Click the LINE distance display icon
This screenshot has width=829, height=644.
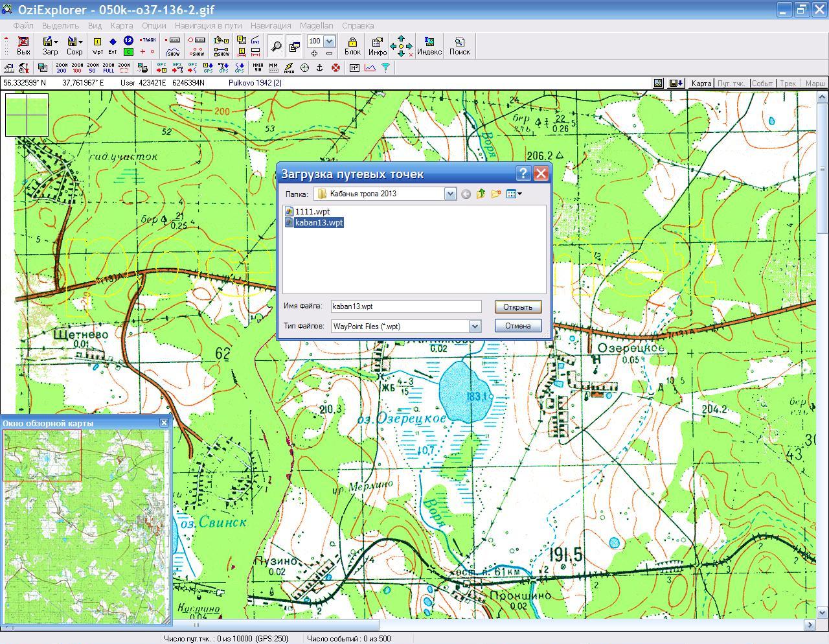(256, 40)
